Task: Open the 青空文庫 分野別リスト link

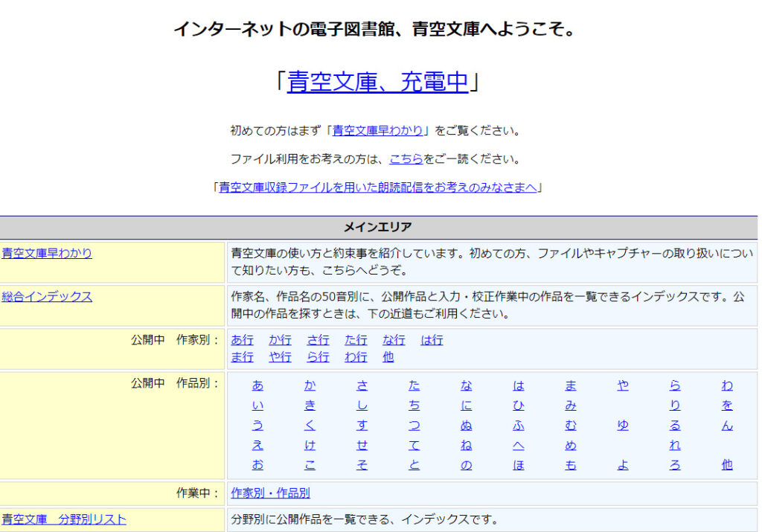Action: (x=64, y=519)
